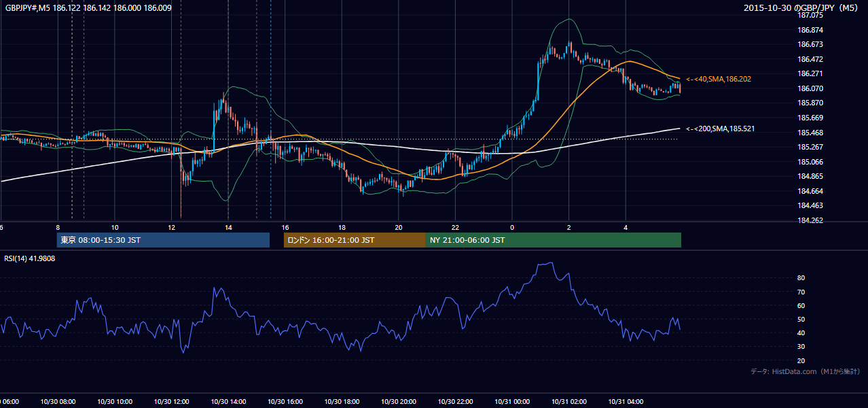Screen dimensions: 868x408
Task: Click RSI axis level 60
Action: click(x=801, y=305)
